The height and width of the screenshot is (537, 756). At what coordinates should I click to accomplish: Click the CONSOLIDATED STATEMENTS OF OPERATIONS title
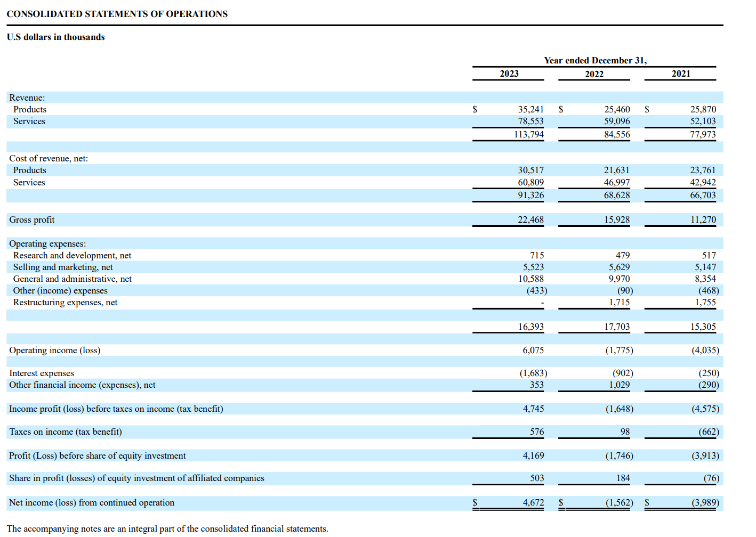tap(117, 14)
